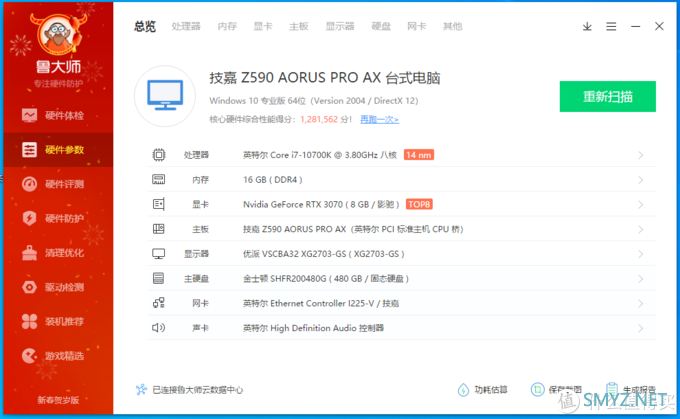Screen dimensions: 680x419
Task: Switch to the 显示器 tab
Action: [340, 26]
